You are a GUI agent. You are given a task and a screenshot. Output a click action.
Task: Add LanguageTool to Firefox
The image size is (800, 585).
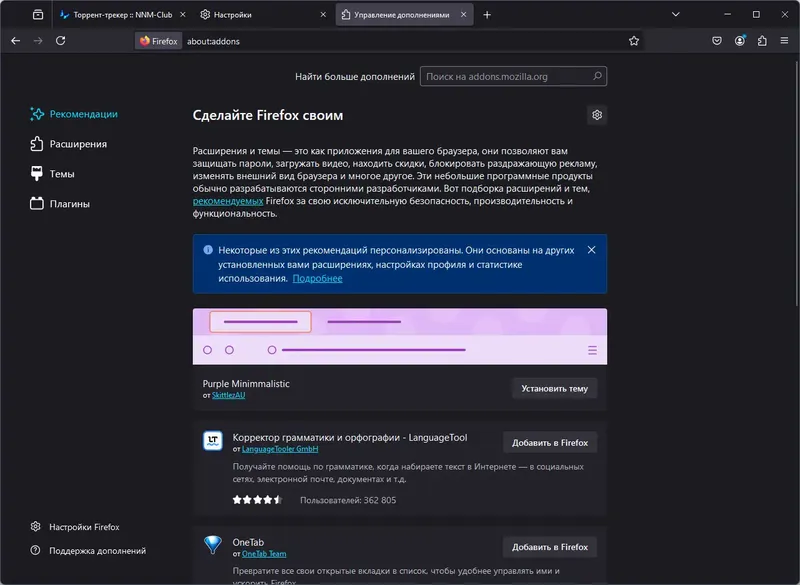pyautogui.click(x=550, y=443)
